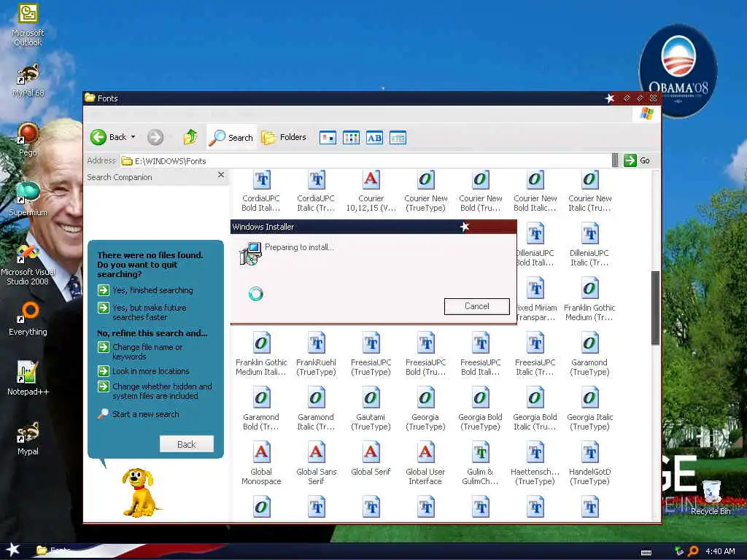
Task: Select FreesiaUPC (TrueType) font
Action: click(x=371, y=355)
